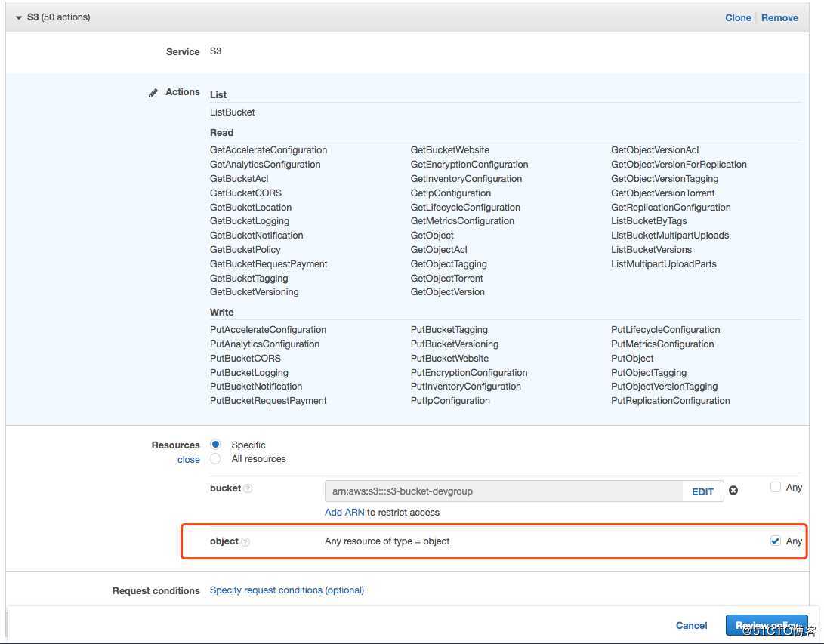Click PutLifecycleConfiguration action
824x644 pixels.
[x=665, y=329]
